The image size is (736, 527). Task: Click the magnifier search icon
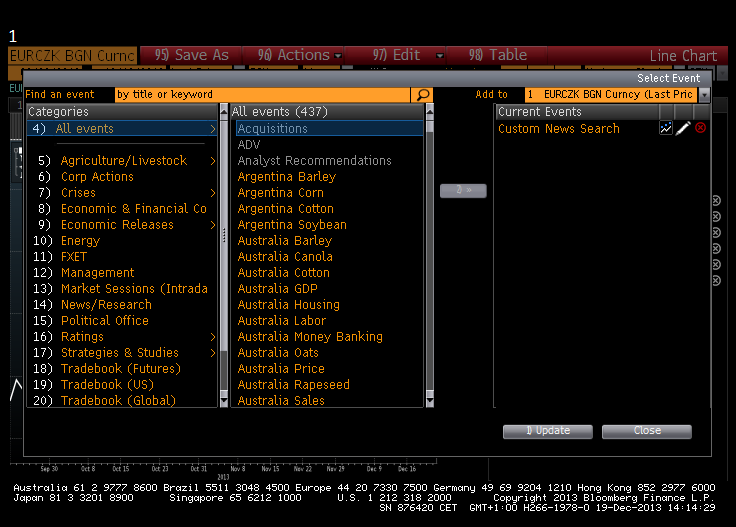pos(422,95)
